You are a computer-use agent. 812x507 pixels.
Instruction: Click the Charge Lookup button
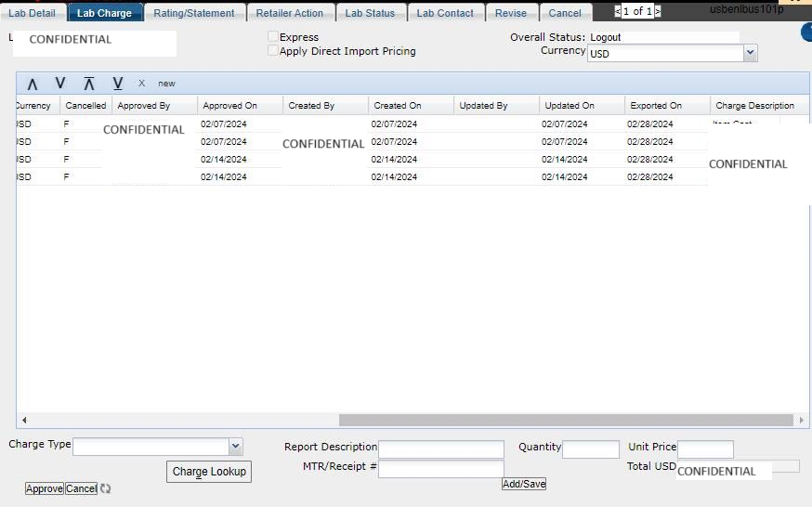click(x=209, y=472)
